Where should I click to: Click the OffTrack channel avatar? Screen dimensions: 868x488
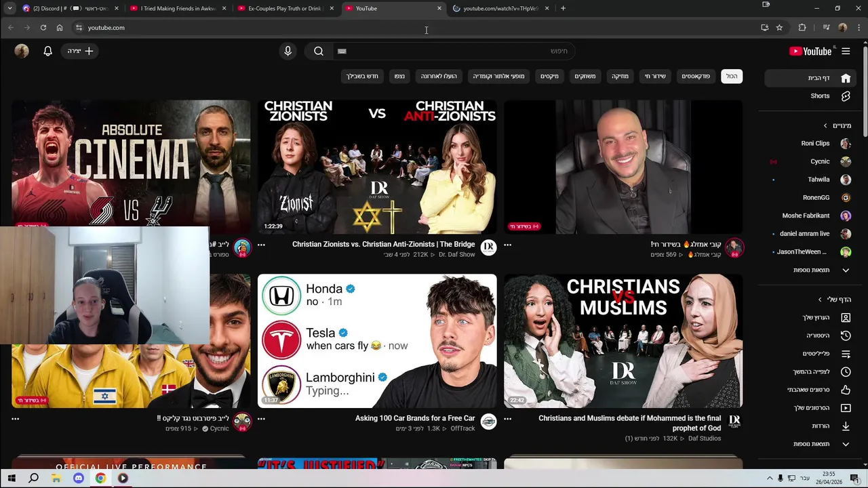(x=488, y=422)
